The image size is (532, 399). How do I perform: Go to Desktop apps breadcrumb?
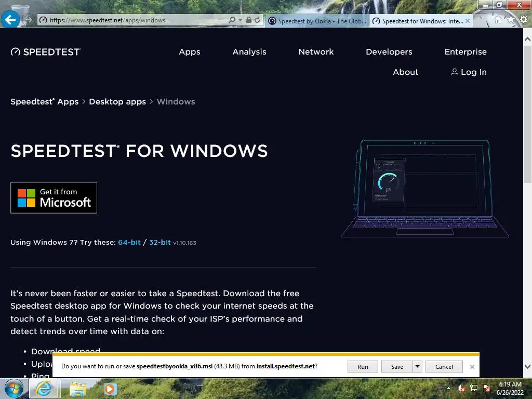click(x=117, y=102)
